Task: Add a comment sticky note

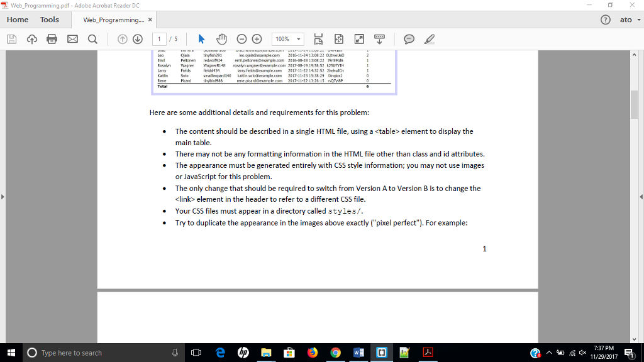Action: [x=409, y=39]
